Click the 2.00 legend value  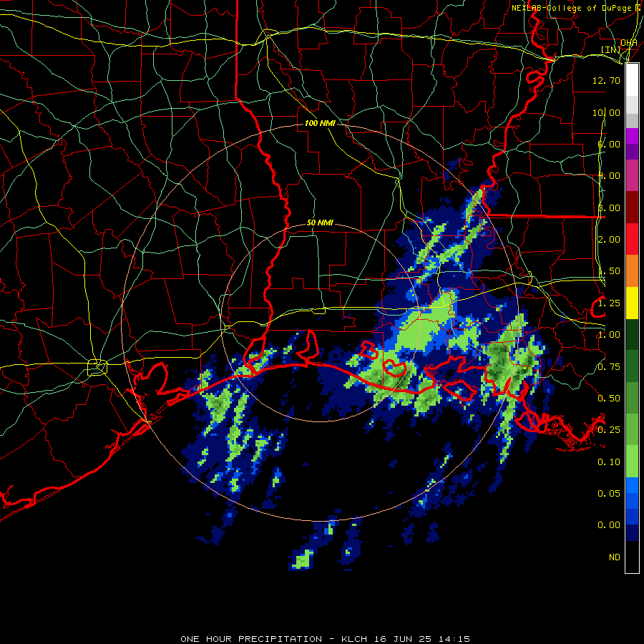pos(609,240)
